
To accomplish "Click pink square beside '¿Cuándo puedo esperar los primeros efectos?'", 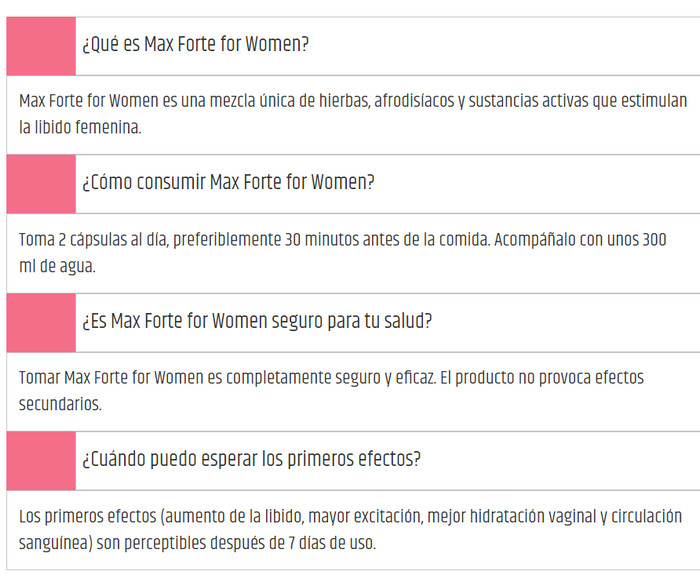I will 41,460.
